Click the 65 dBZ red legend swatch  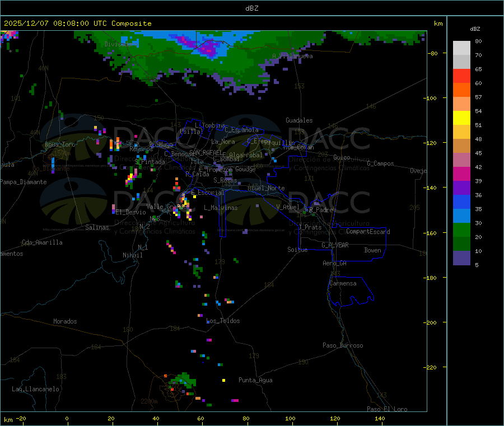click(x=461, y=76)
